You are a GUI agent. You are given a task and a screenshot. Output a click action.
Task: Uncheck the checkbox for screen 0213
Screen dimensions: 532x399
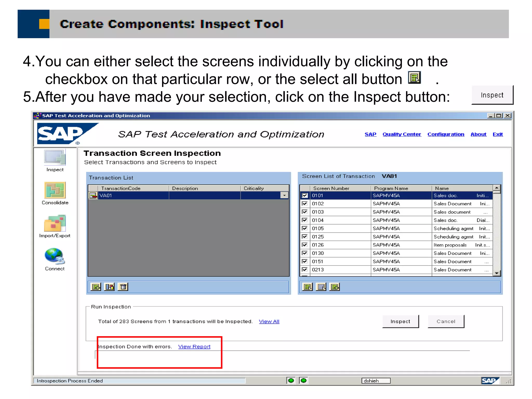305,270
